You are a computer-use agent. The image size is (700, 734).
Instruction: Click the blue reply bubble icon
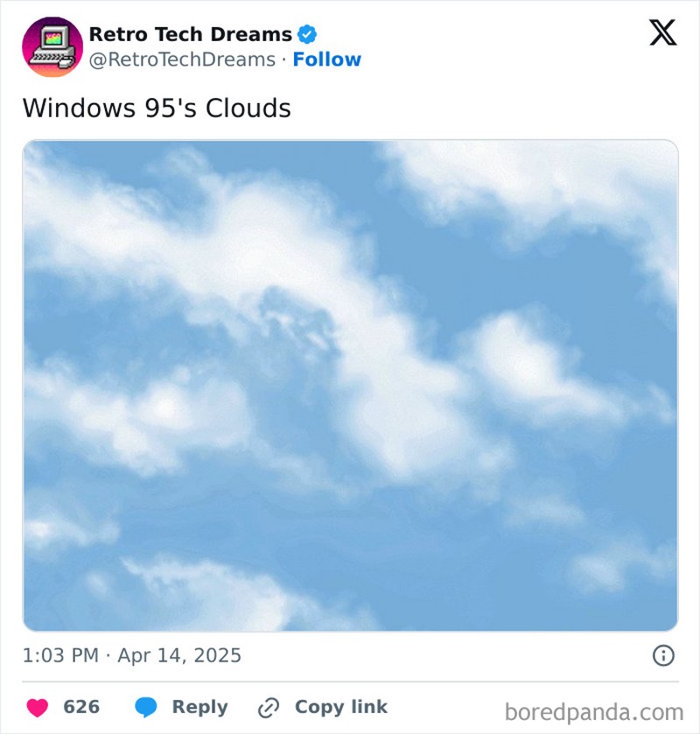tap(146, 707)
